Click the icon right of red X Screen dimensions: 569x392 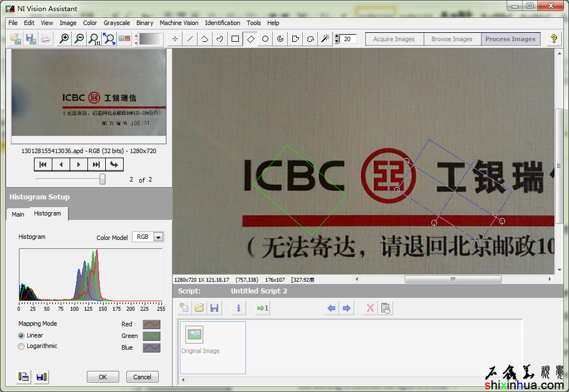[x=385, y=308]
